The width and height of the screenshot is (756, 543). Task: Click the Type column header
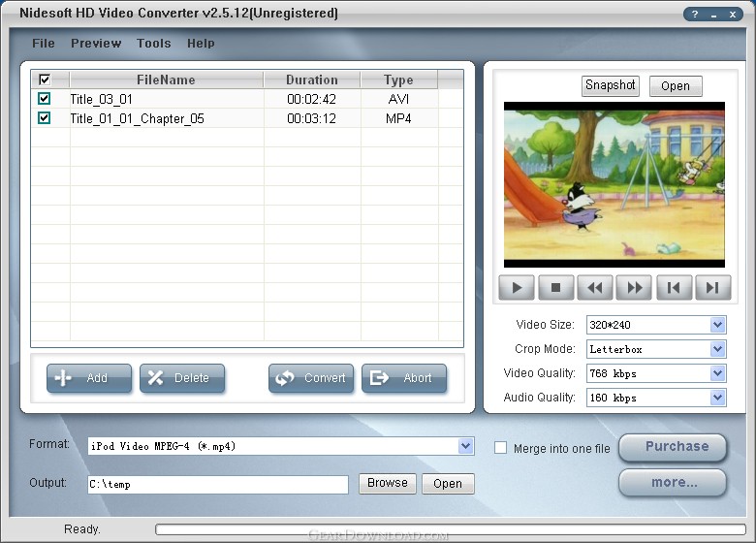click(398, 80)
